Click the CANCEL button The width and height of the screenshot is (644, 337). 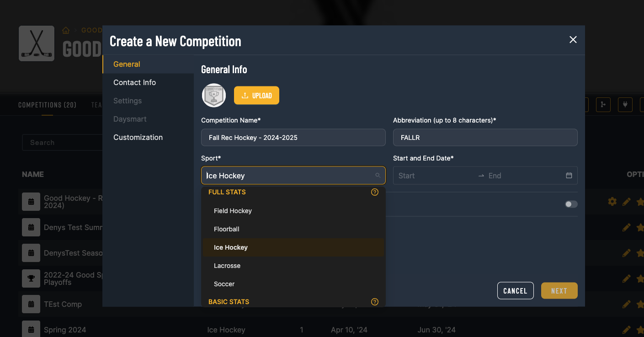515,291
